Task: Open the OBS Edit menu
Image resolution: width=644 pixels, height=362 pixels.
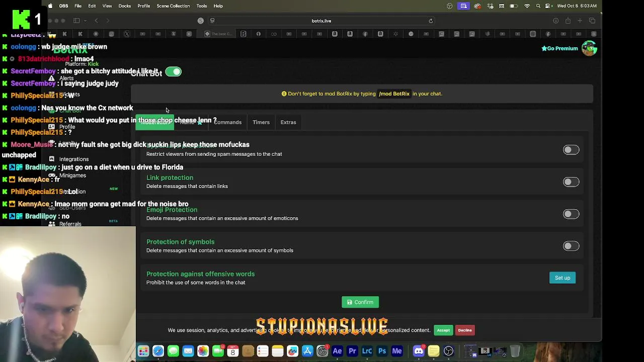Action: point(92,6)
